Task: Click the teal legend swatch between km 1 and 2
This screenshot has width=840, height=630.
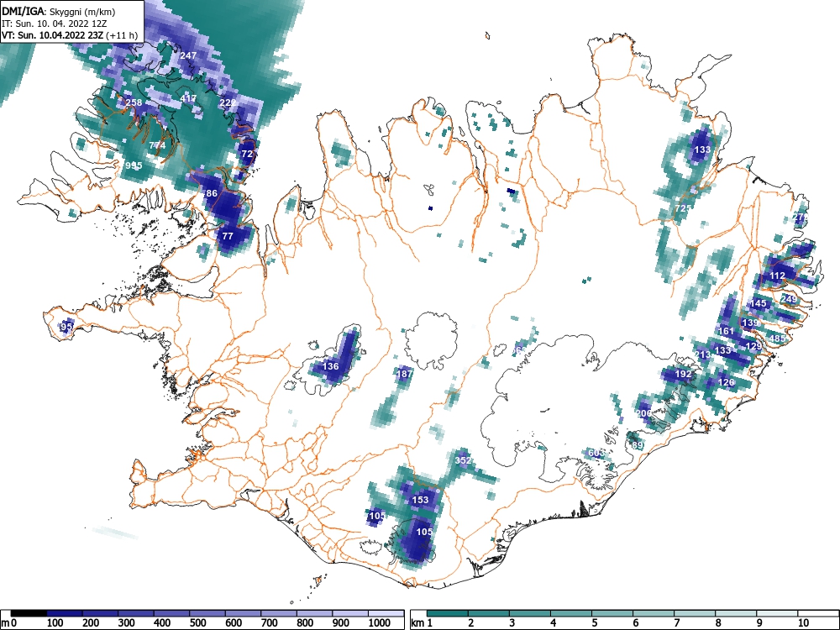Action: click(x=448, y=613)
